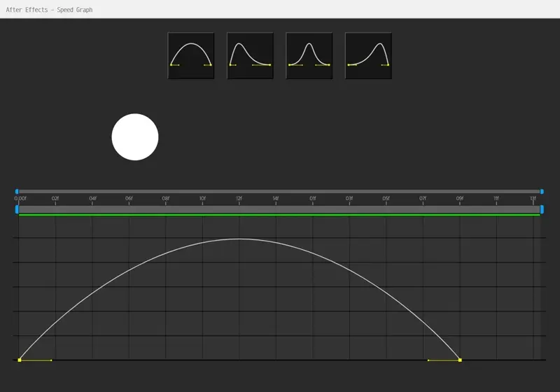Select the symmetric arch speed curve preset
The image size is (560, 392).
[x=191, y=55]
